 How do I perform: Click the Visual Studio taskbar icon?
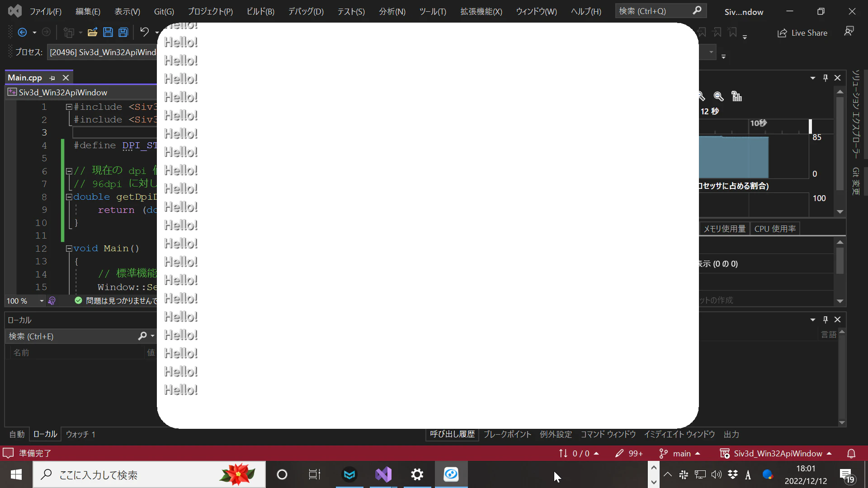click(x=383, y=474)
